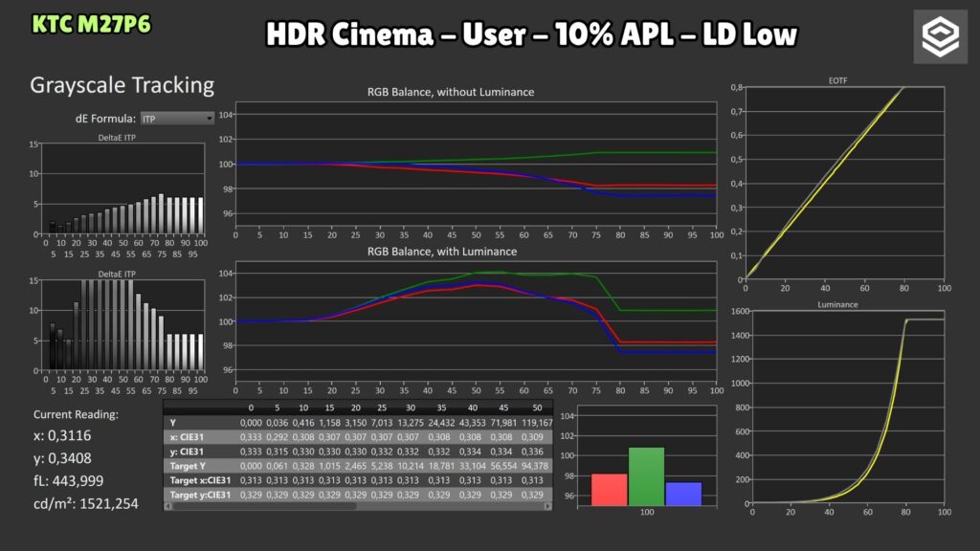Click the Target Y value '56,554' cell
The image size is (980, 551).
[x=503, y=466]
